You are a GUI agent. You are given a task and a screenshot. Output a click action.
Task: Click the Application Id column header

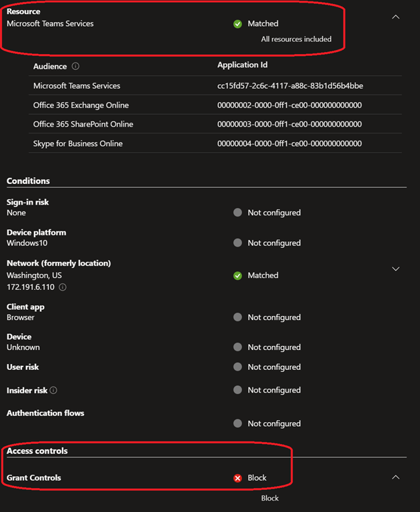pyautogui.click(x=247, y=65)
